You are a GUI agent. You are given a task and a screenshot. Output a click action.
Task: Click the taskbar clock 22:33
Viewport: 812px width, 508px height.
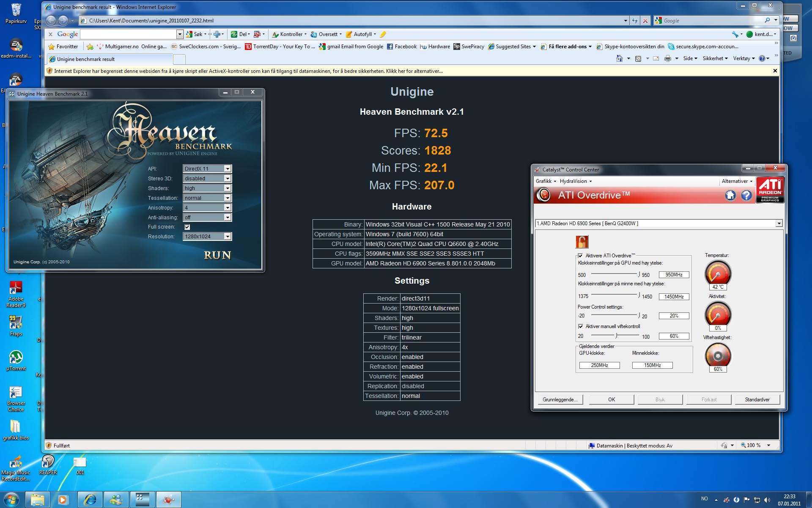789,500
